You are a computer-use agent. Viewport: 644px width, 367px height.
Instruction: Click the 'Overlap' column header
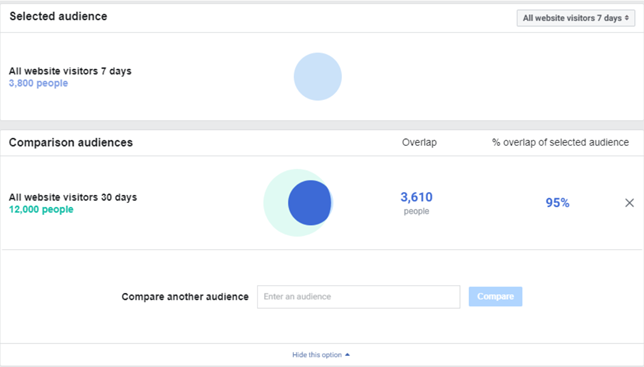pos(419,142)
